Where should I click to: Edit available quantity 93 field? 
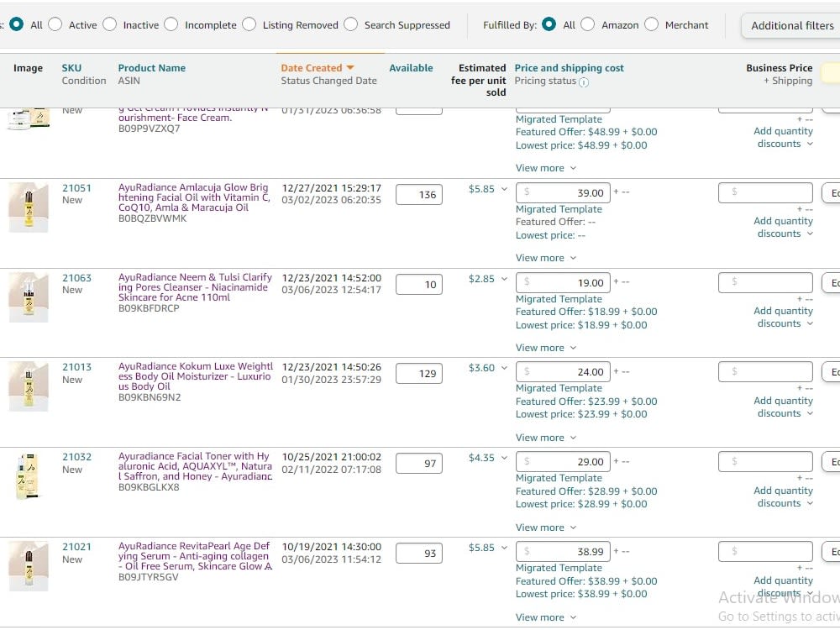tap(419, 554)
